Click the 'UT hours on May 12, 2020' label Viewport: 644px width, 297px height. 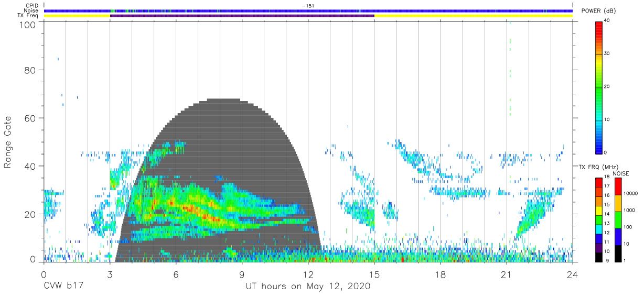[308, 287]
